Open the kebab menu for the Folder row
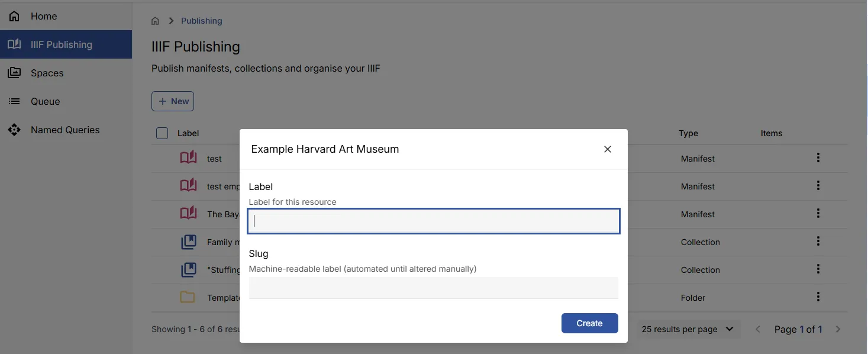 pos(818,297)
